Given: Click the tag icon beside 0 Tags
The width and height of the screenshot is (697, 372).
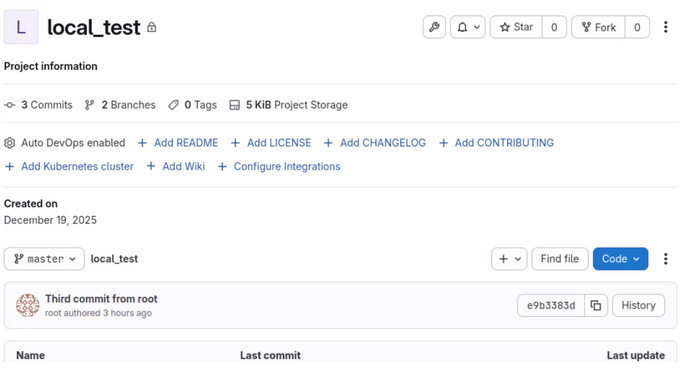Looking at the screenshot, I should click(x=173, y=105).
